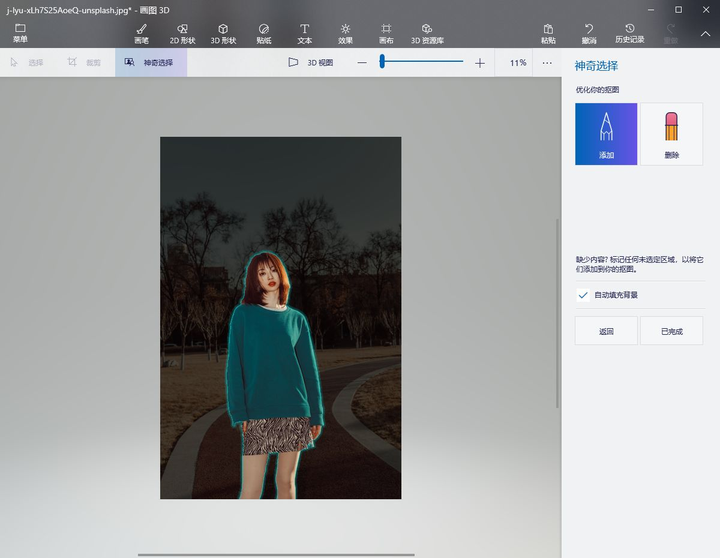Click the 裁剪 crop tool
720x558 pixels.
pos(84,62)
